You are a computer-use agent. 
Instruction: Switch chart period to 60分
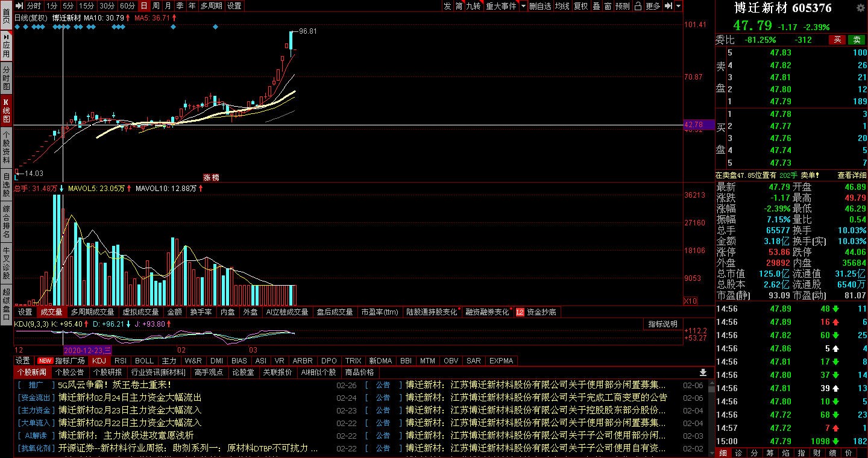click(x=128, y=6)
